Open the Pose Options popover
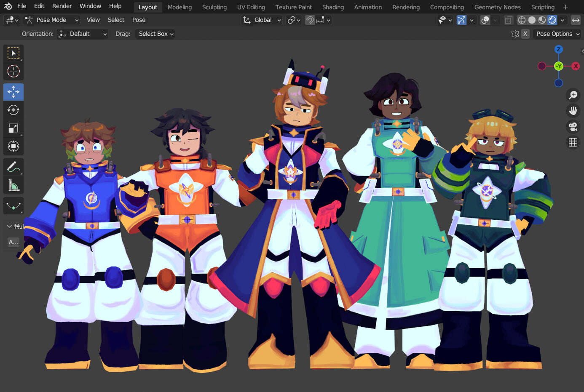This screenshot has height=392, width=584. pyautogui.click(x=557, y=34)
